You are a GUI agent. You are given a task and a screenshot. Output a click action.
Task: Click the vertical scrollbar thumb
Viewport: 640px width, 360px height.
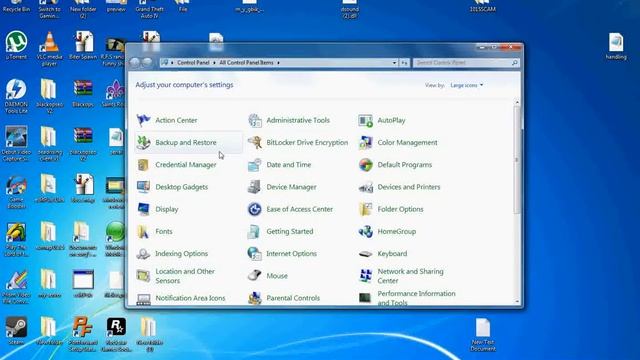coord(517,160)
